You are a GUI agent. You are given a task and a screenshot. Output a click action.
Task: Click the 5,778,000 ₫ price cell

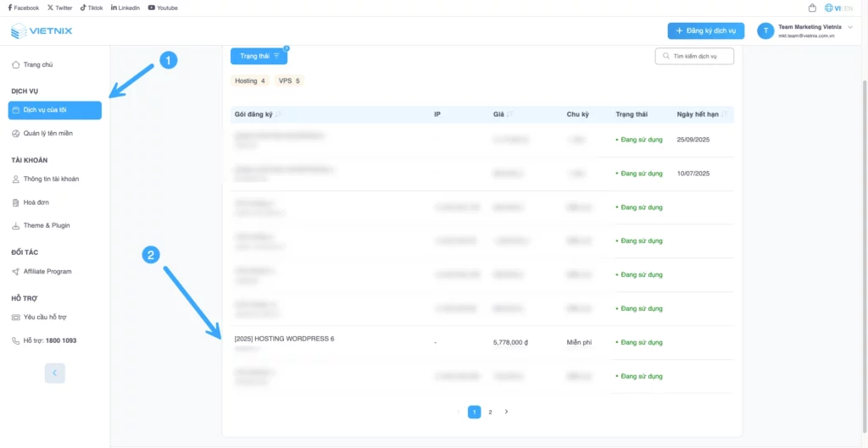pos(510,343)
